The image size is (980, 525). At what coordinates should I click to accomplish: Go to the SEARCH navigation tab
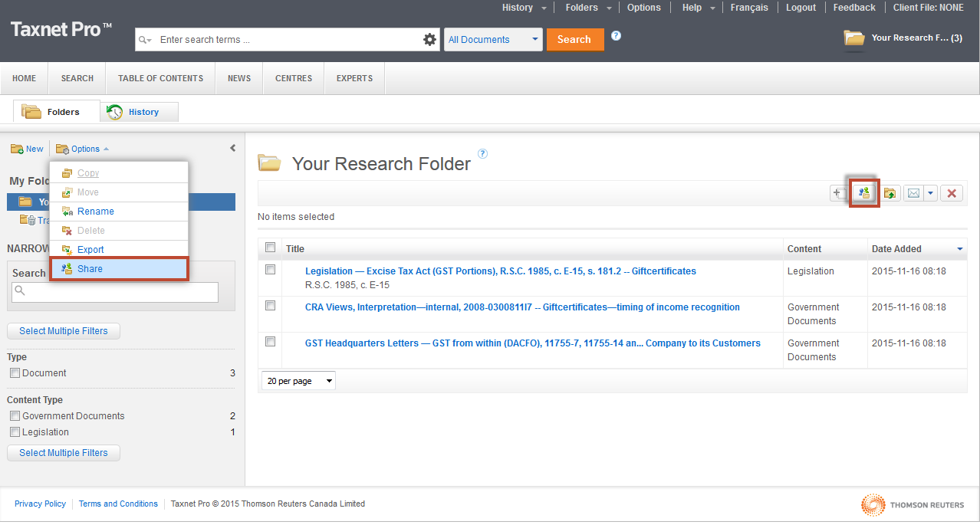pyautogui.click(x=77, y=78)
